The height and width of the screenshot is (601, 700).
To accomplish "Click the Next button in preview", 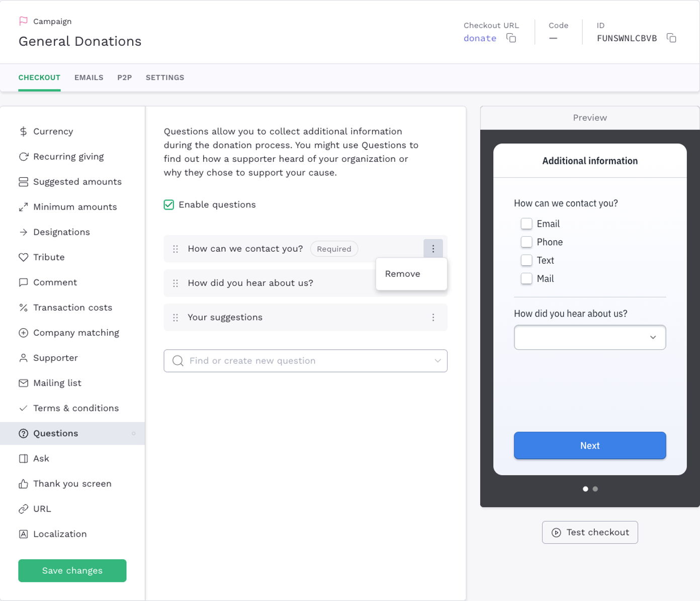I will 590,445.
